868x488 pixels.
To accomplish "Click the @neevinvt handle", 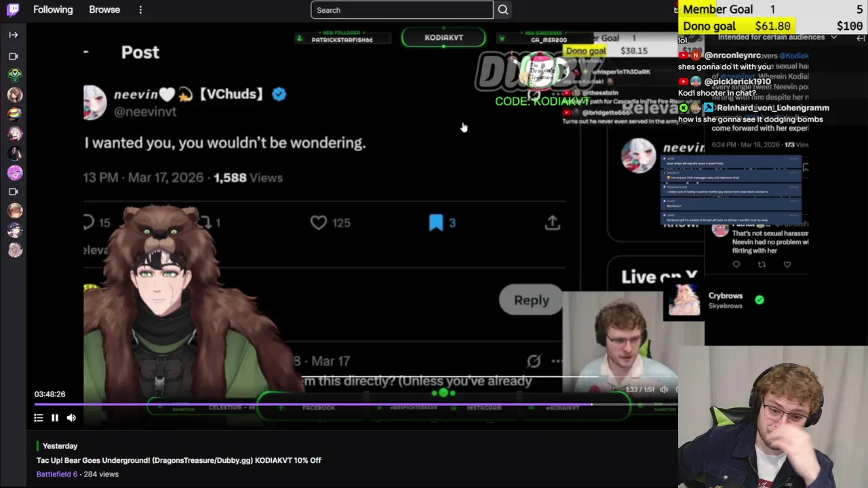I will (x=145, y=112).
